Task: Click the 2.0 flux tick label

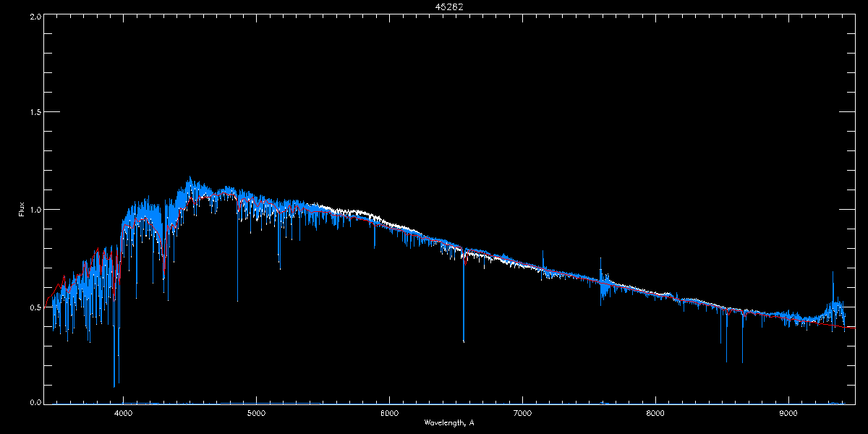Action: coord(34,16)
